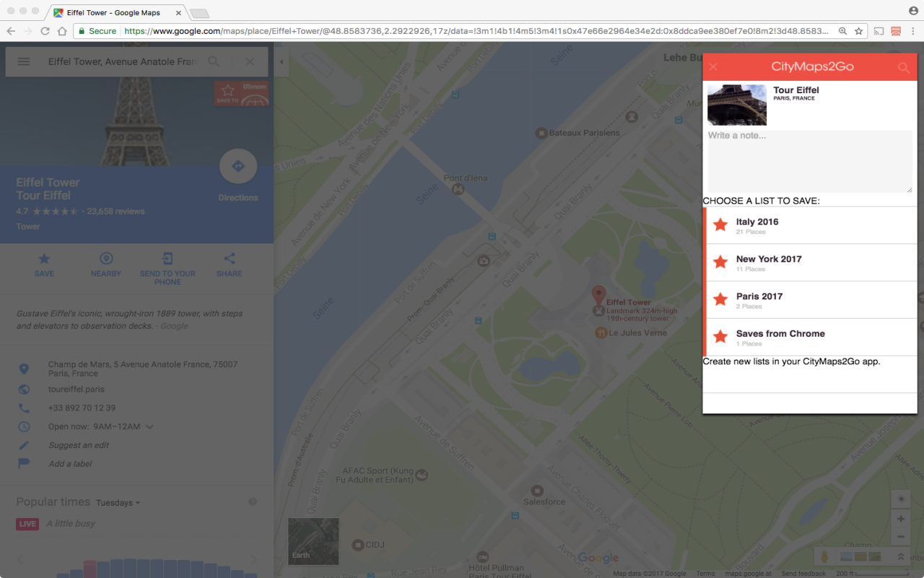Click the Cast icon in Chrome toolbar
Screen dimensions: 924x578
click(879, 31)
